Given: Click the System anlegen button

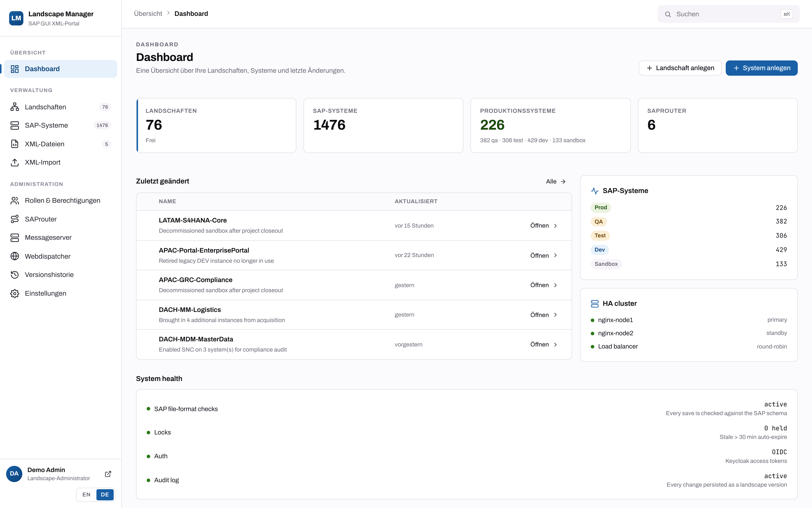Looking at the screenshot, I should 762,68.
